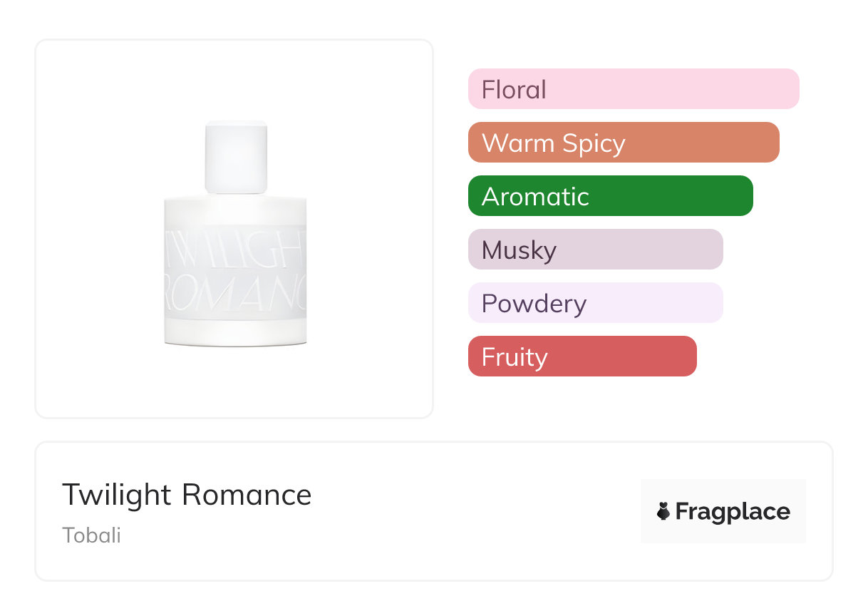Viewport: 868px width, 616px height.
Task: Click the "Powdery" text label
Action: pos(534,304)
